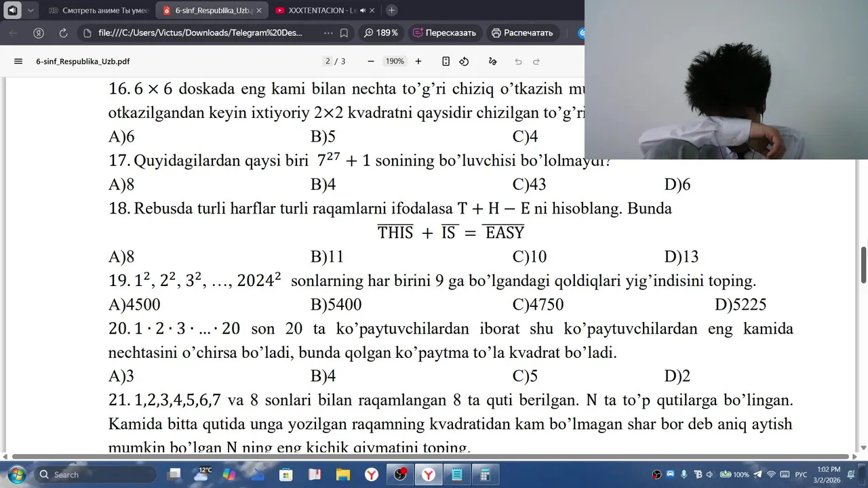Switch to the Смотреть аниме tab
Screen dimensions: 868x488
pyautogui.click(x=99, y=10)
